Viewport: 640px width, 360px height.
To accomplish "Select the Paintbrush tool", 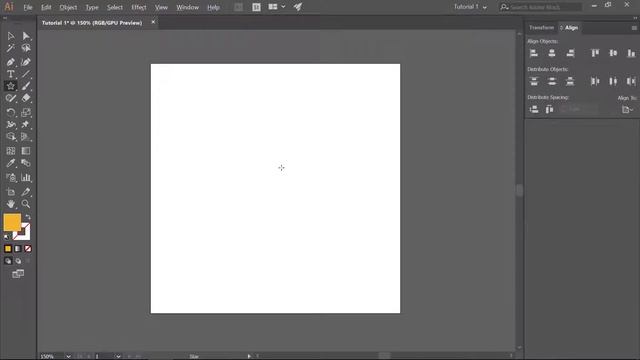I will click(x=26, y=86).
